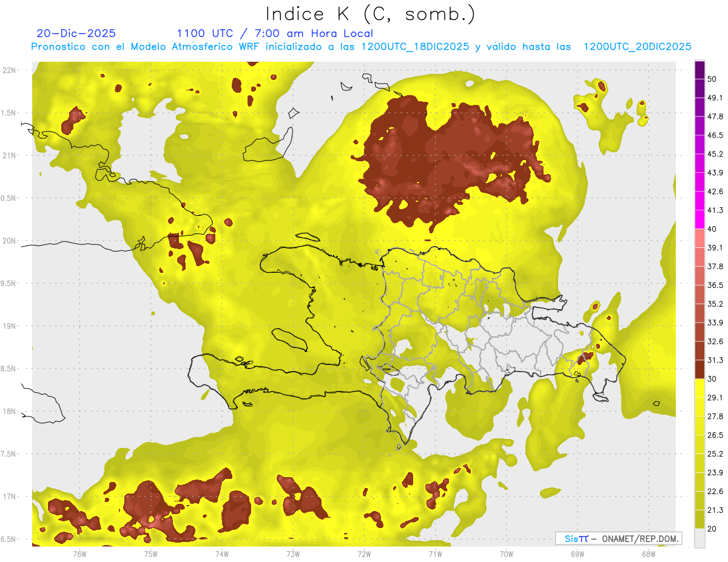Click the 21N latitude axis label

(x=10, y=155)
